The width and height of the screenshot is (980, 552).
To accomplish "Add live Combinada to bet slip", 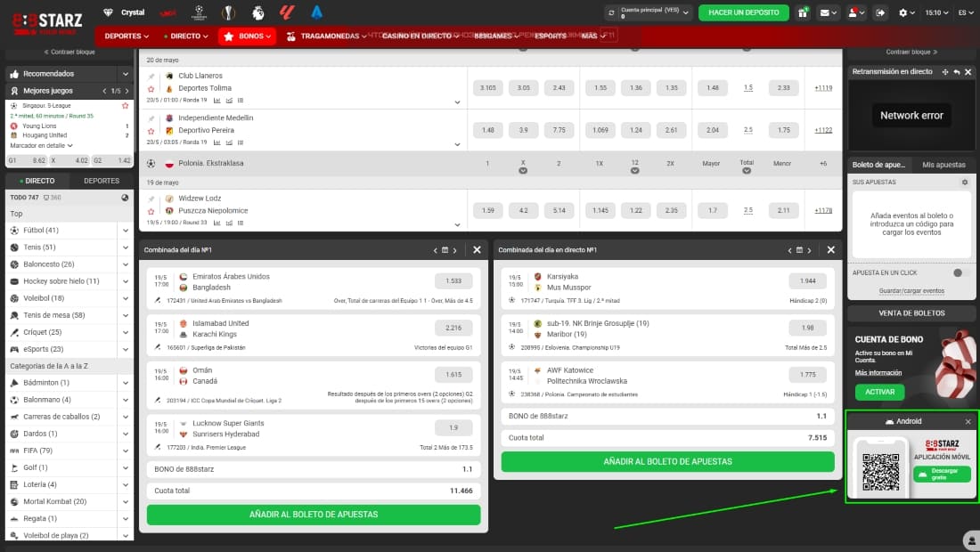I will coord(667,461).
